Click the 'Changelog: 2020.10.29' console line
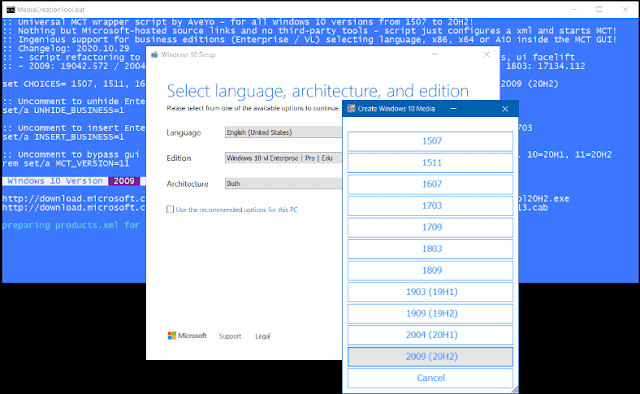This screenshot has width=640, height=394. click(66, 48)
